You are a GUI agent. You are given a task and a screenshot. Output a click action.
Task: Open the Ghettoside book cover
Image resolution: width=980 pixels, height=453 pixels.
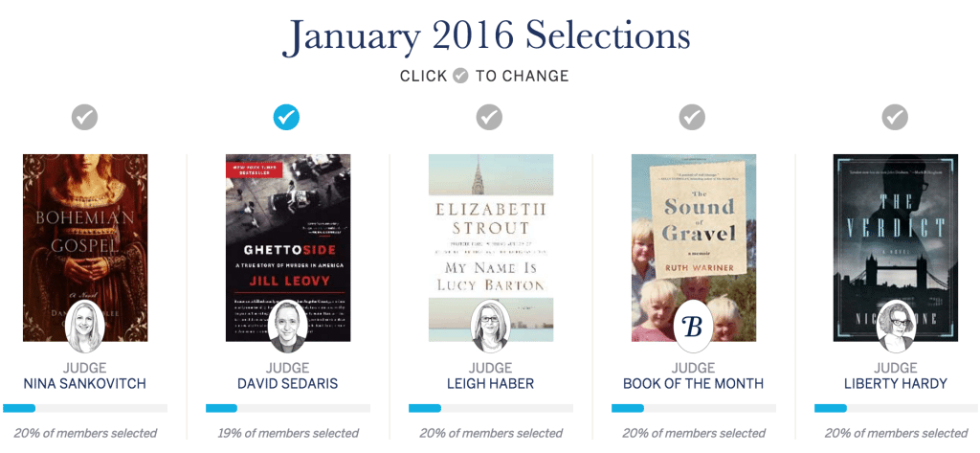point(288,248)
